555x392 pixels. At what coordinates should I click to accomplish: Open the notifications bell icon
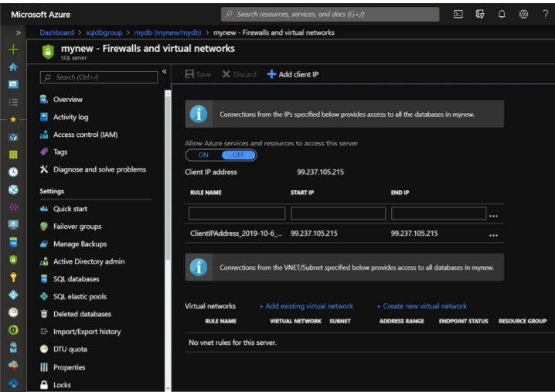tap(502, 14)
